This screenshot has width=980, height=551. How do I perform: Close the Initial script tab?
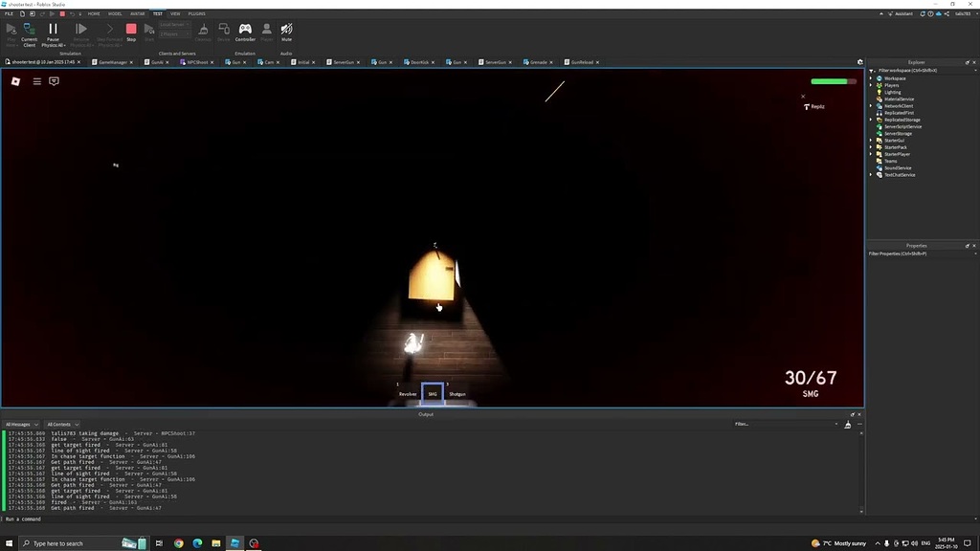(314, 62)
